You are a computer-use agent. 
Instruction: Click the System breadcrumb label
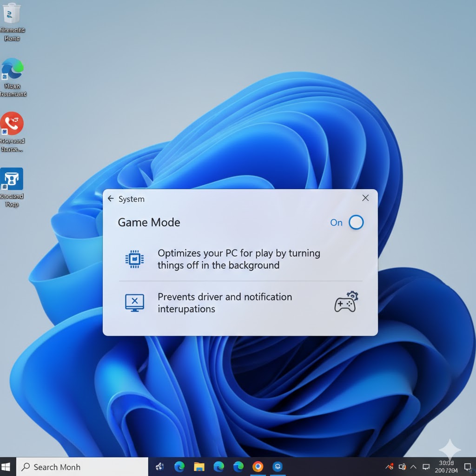pos(132,199)
